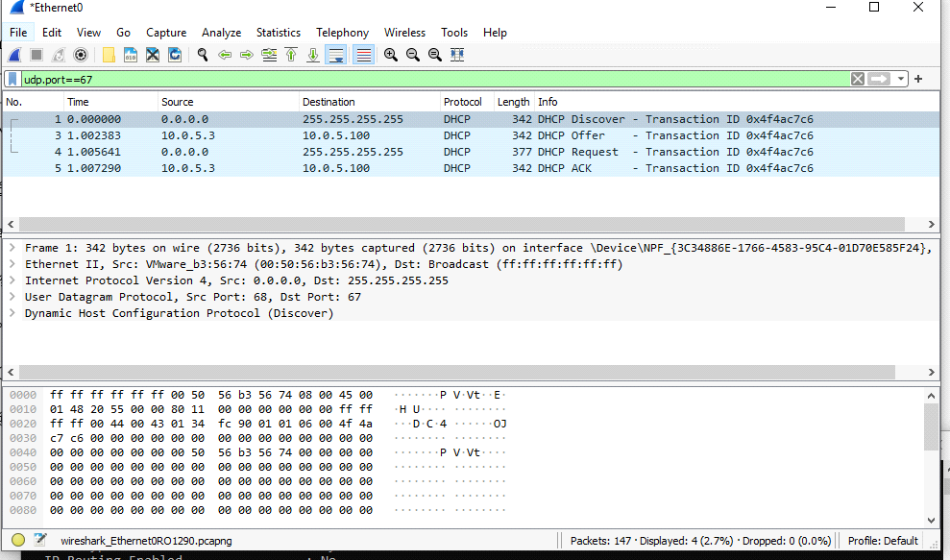
Task: Open the Edit menu
Action: click(52, 33)
